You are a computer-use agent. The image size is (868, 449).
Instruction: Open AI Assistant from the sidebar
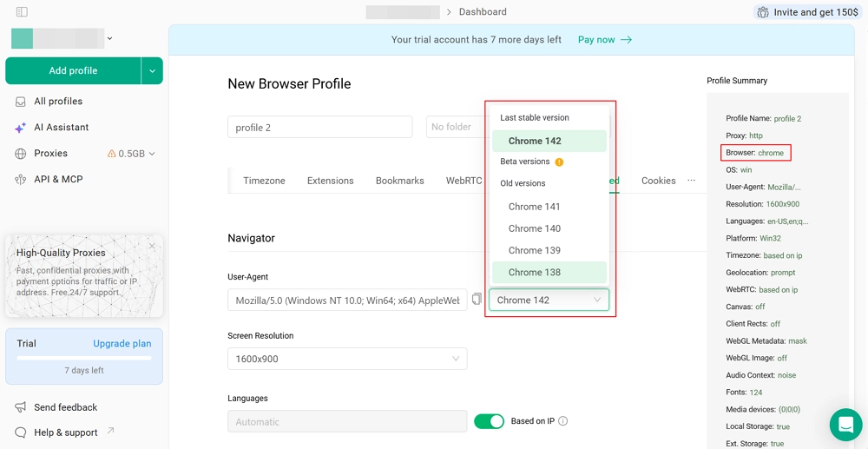pyautogui.click(x=61, y=128)
